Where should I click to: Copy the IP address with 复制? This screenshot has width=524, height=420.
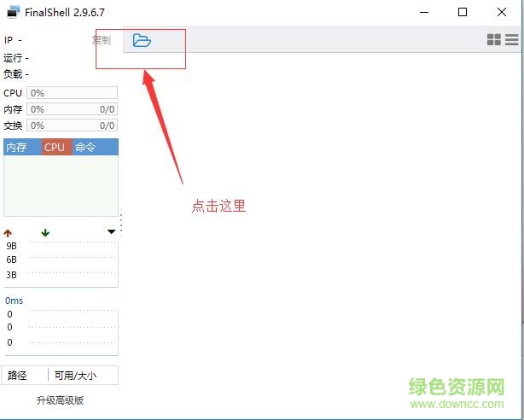(x=102, y=40)
